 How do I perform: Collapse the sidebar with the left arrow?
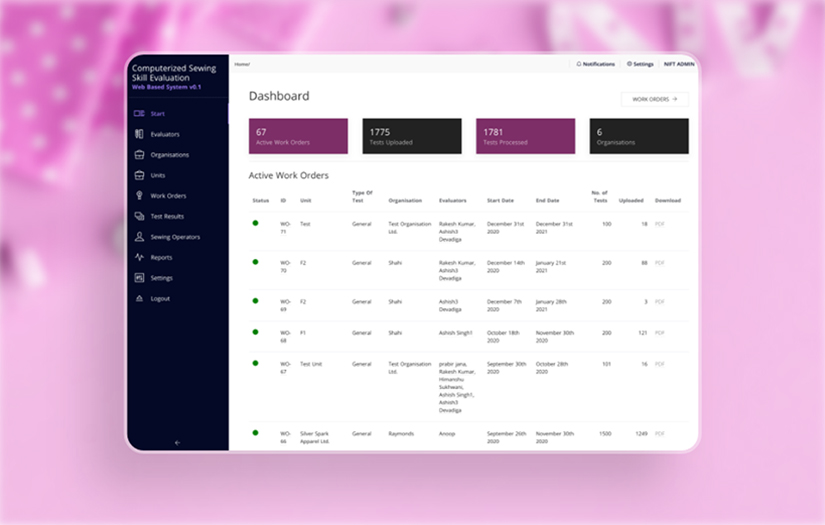[177, 443]
